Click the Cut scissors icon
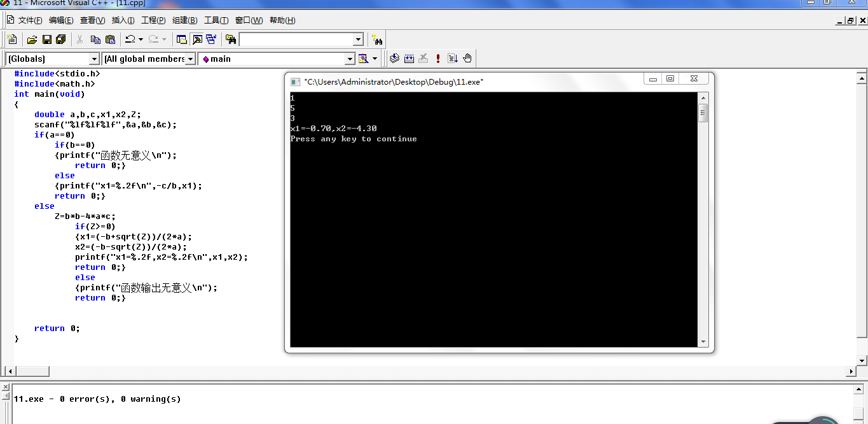This screenshot has width=868, height=424. [x=80, y=39]
